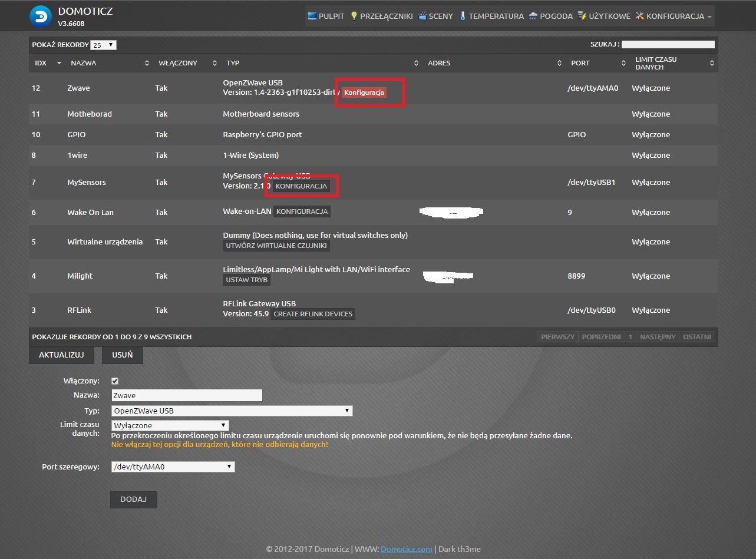Open Port szeregowy dropdown
This screenshot has width=756, height=559.
[173, 467]
